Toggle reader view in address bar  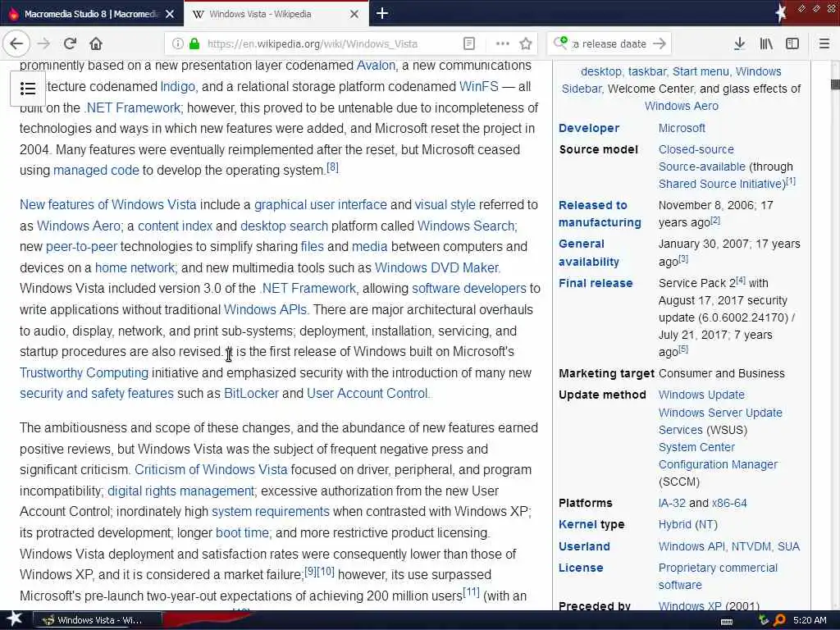tap(468, 44)
